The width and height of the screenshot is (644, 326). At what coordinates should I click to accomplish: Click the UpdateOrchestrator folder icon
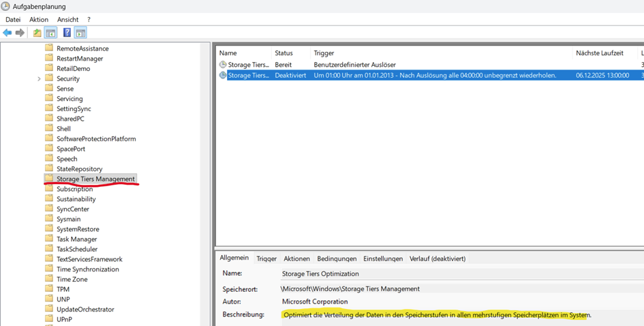coord(49,309)
